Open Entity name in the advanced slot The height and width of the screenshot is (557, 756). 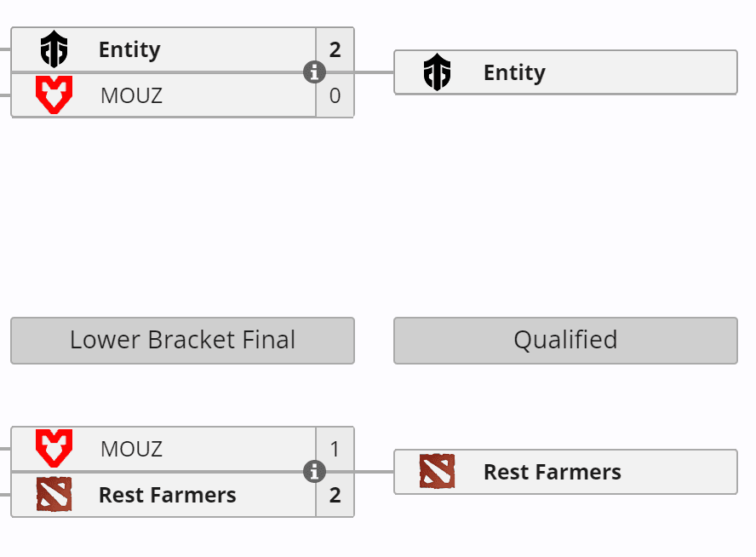click(514, 72)
